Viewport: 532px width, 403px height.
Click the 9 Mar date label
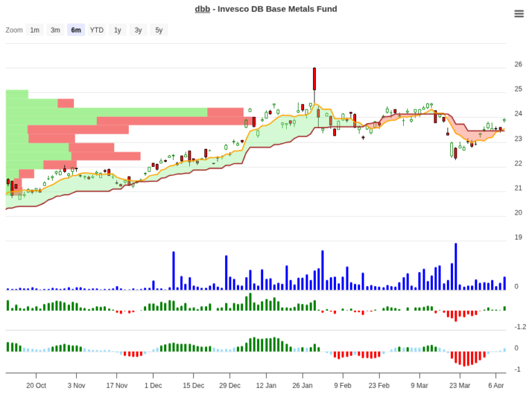419,386
